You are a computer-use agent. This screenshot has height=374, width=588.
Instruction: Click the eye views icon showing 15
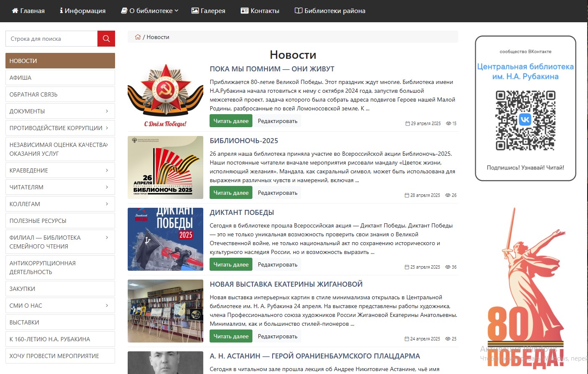pyautogui.click(x=449, y=123)
